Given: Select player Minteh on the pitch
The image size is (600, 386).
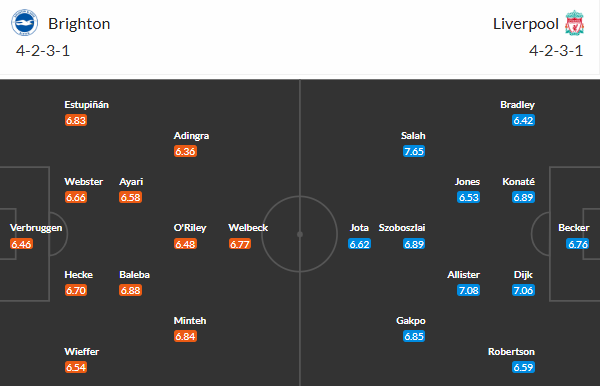Looking at the screenshot, I should [x=190, y=321].
